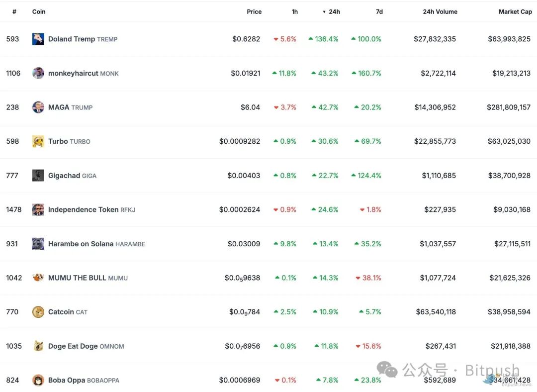Open the Doge Eat Doge page
Image resolution: width=537 pixels, height=392 pixels.
pyautogui.click(x=73, y=346)
